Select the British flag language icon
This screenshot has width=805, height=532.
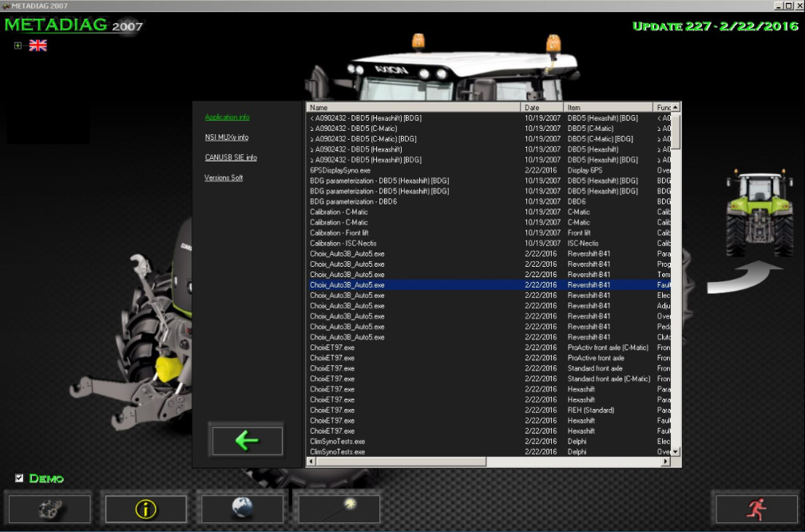coord(38,46)
